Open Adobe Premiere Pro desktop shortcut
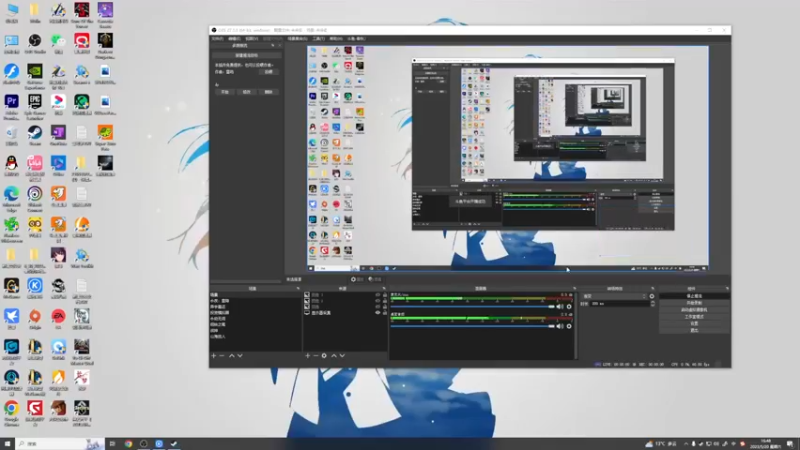Screen dimensions: 800x450 (x=11, y=107)
